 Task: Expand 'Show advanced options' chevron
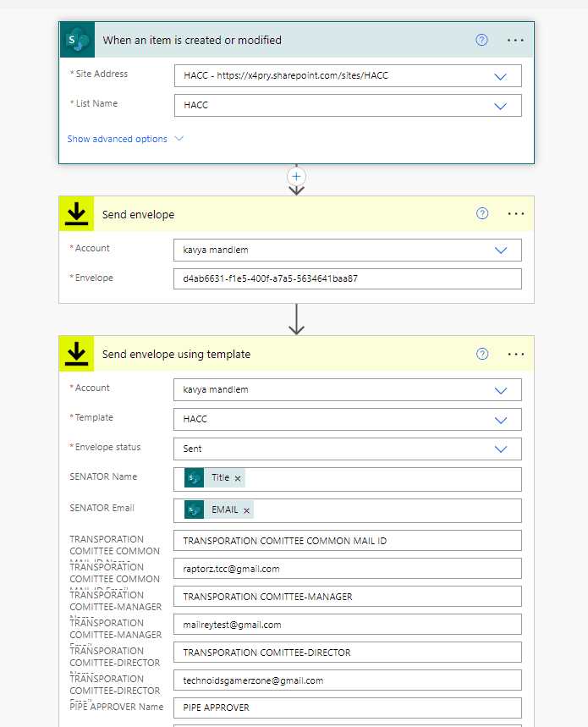coord(179,139)
